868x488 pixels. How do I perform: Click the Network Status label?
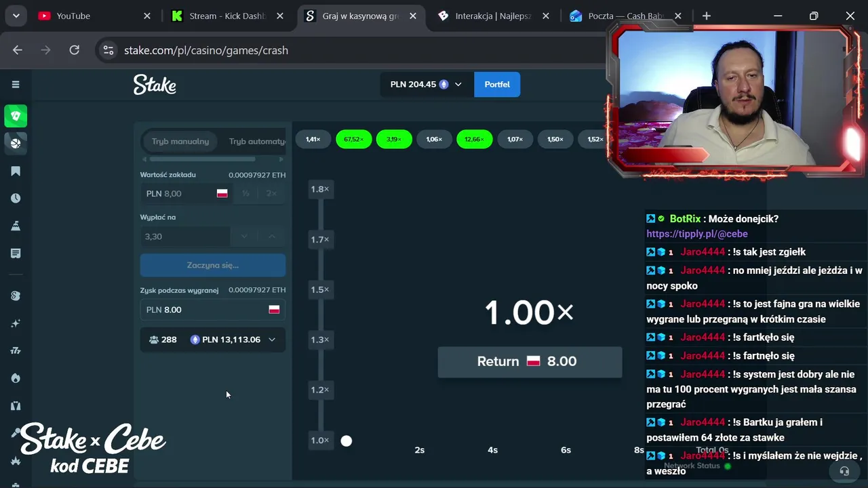pos(691,466)
